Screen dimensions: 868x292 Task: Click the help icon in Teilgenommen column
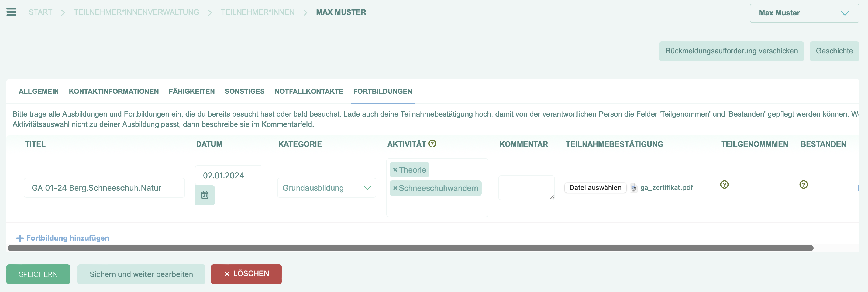point(725,185)
